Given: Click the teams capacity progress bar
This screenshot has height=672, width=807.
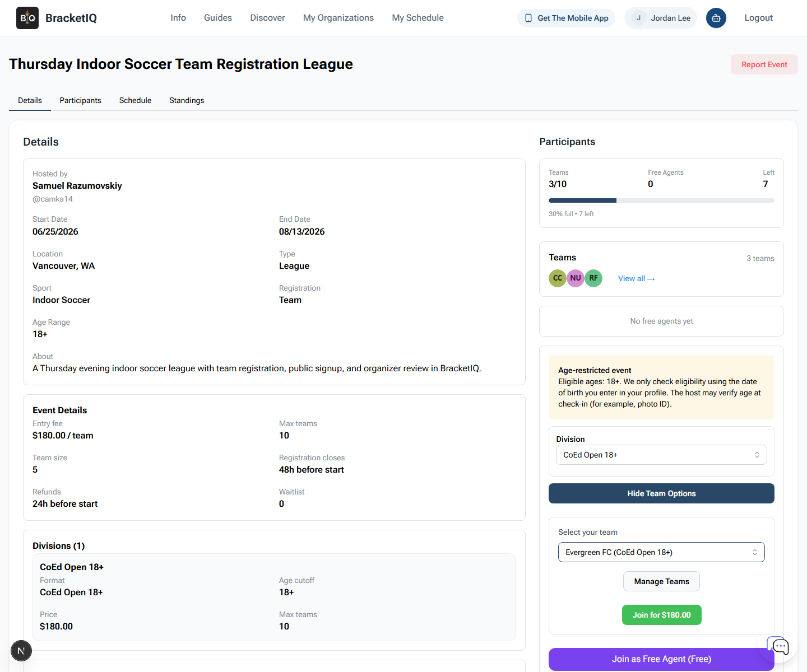Looking at the screenshot, I should (x=661, y=200).
